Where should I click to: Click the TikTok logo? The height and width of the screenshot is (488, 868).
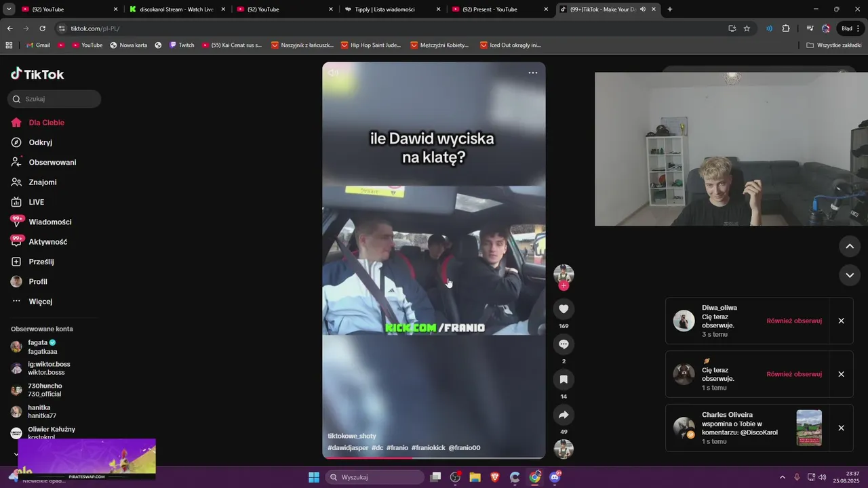pos(37,74)
